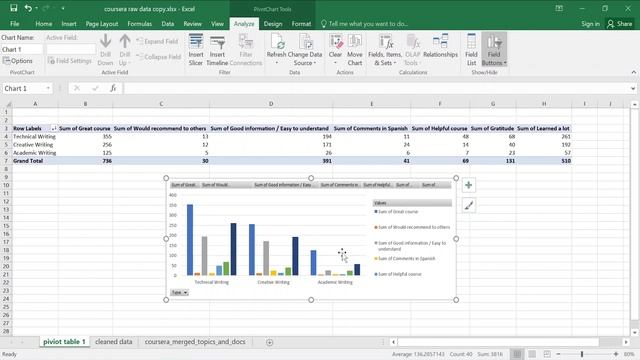Save the workbook with the floppy disk icon
640x360 pixels.
pos(13,8)
